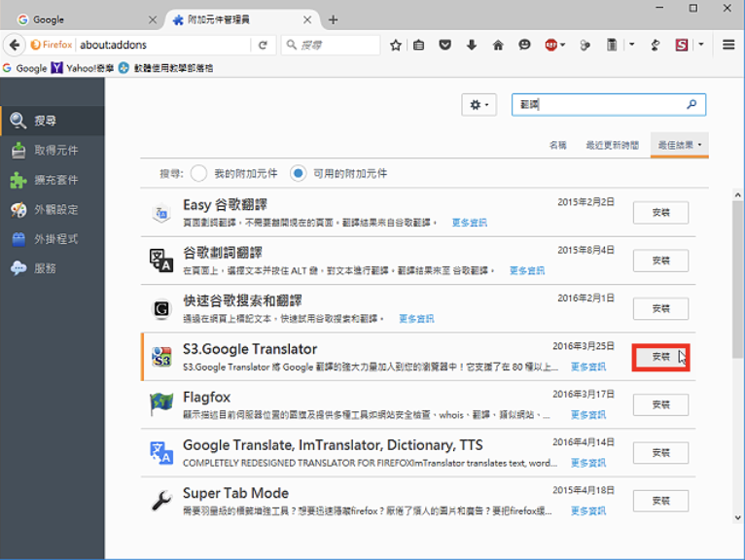The height and width of the screenshot is (560, 745).
Task: Open the 軟體使用教學部落格 bookmark
Action: click(165, 68)
